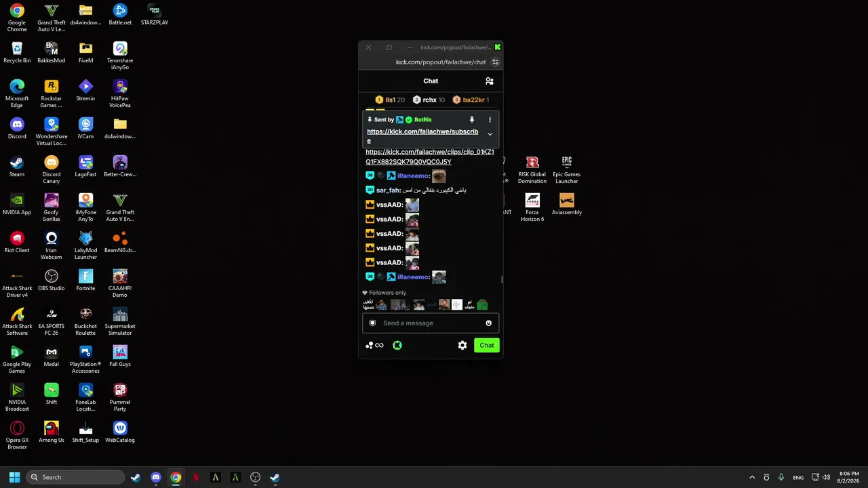
Task: Click top gifter lls1 on leaderboard
Action: coord(390,100)
